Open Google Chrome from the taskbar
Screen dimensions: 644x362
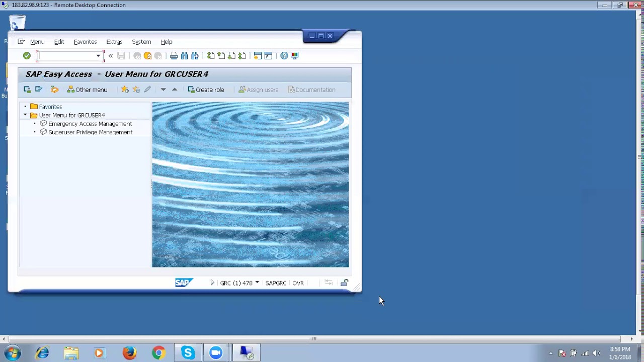158,353
